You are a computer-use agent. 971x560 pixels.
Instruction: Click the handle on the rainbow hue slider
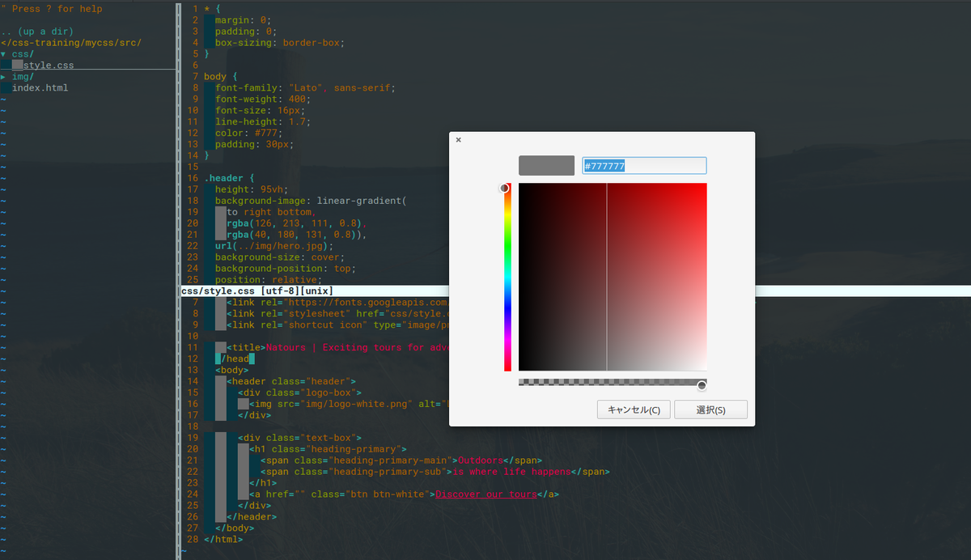(x=505, y=188)
